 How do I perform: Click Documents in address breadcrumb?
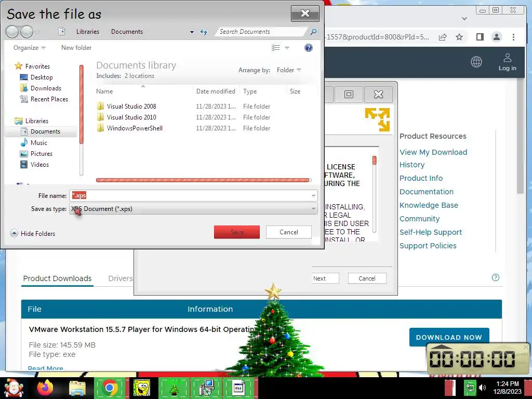(127, 32)
